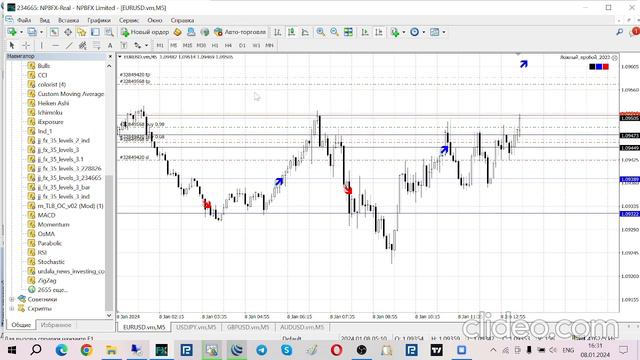Expand the Скрипты tree node

(12, 309)
